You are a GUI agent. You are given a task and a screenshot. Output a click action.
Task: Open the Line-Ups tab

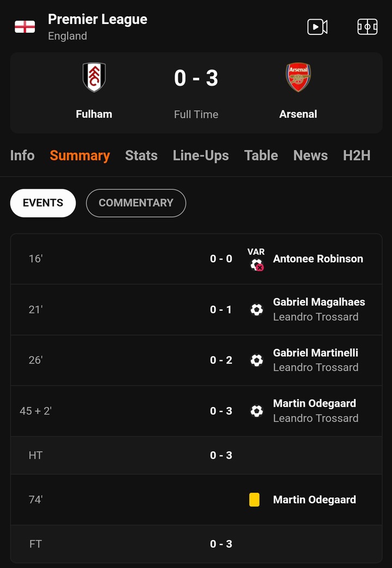click(x=200, y=155)
